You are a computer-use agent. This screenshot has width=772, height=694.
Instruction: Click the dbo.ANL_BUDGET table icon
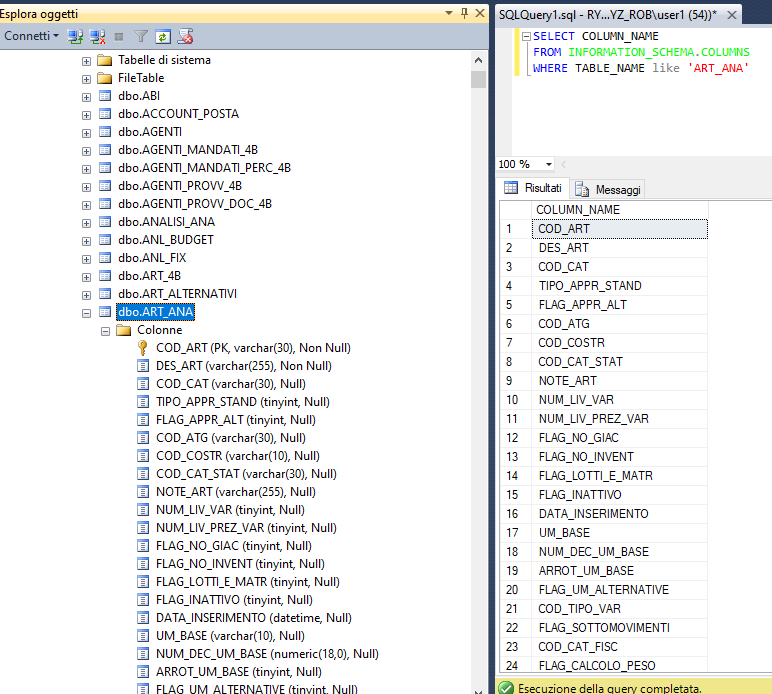tap(105, 240)
